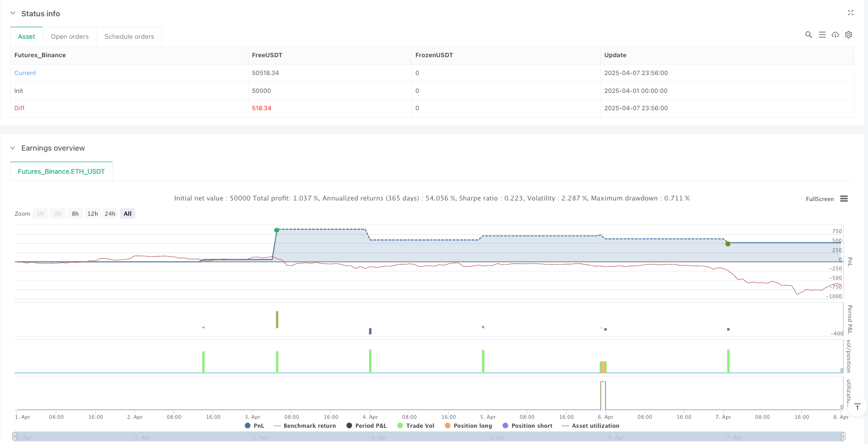This screenshot has width=868, height=444.
Task: Hide the Benchmark return series
Action: [x=305, y=426]
